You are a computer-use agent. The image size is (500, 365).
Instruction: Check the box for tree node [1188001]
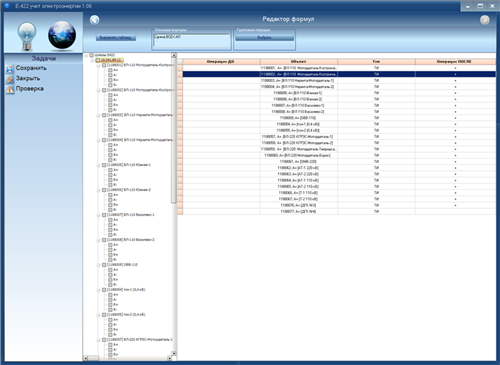coord(104,65)
